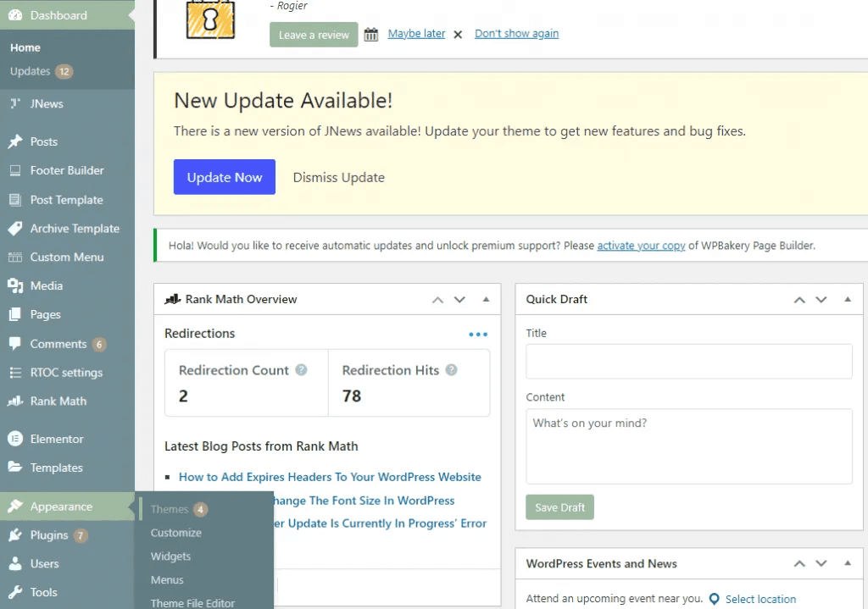
Task: Click the location pin icon in Events
Action: 714,599
